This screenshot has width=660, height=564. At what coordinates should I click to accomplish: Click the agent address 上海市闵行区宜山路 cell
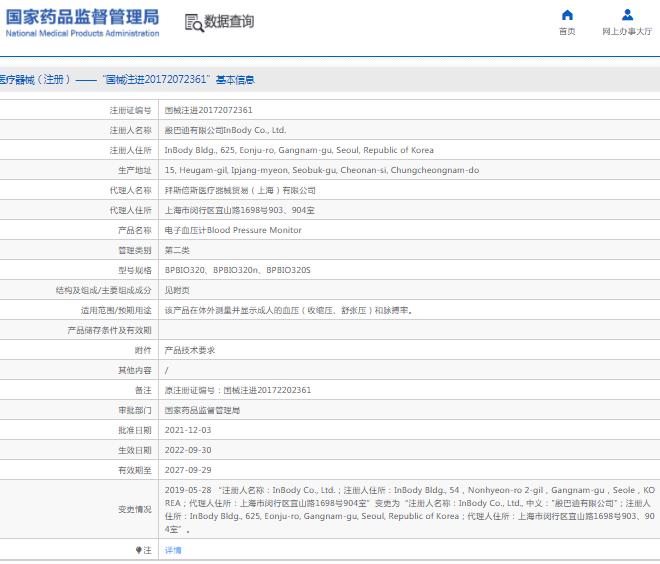point(240,210)
